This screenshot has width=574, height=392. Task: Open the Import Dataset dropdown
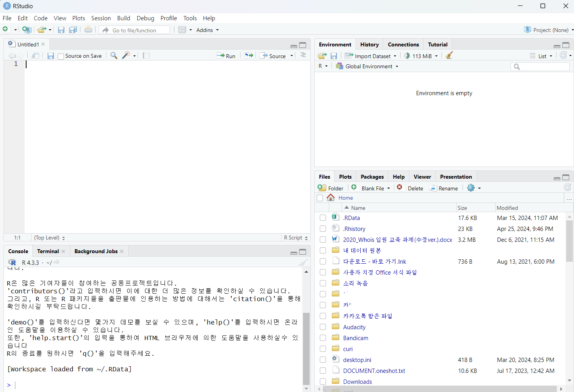(x=370, y=56)
